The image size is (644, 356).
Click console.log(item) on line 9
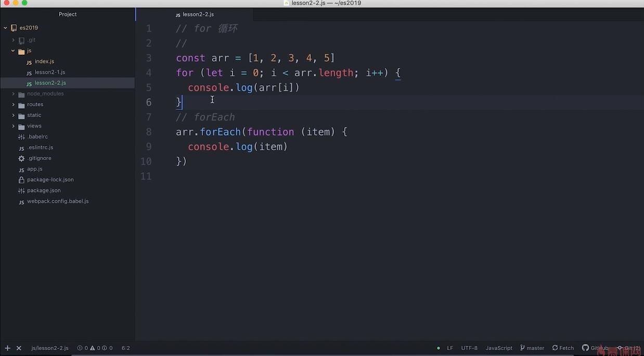238,147
